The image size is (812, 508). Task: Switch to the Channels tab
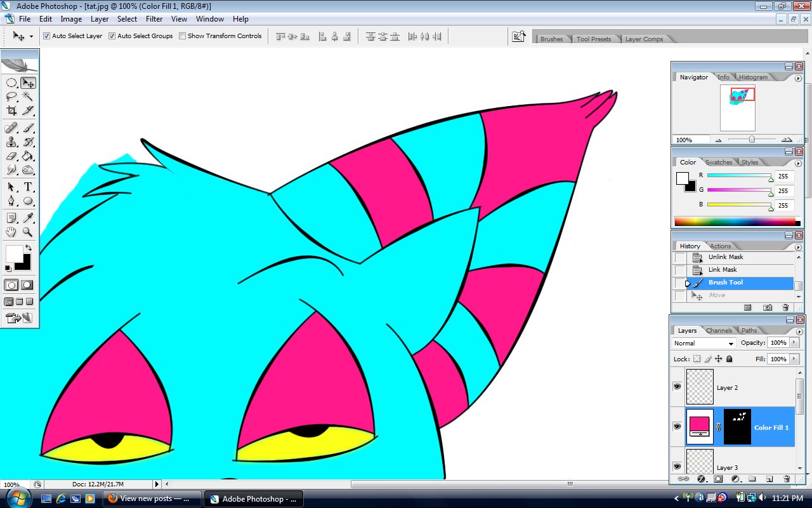coord(719,330)
